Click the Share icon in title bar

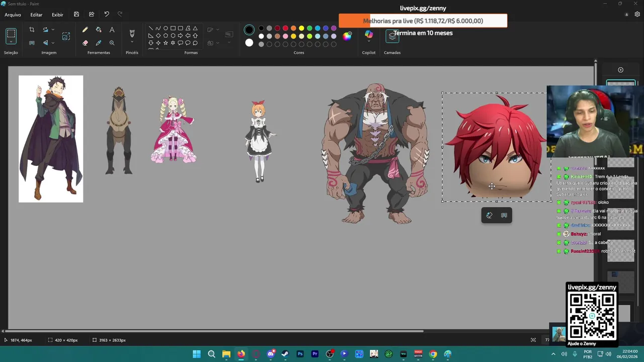(x=92, y=15)
